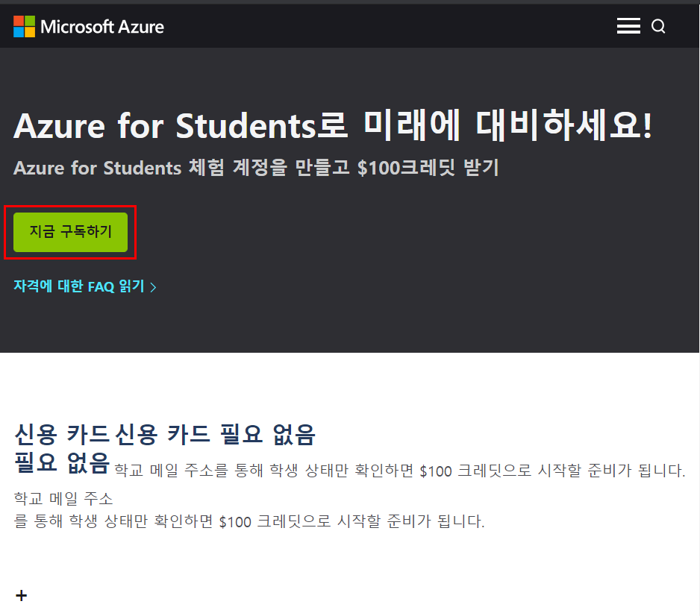Click the heading 신용 카드 필요 없음
700x616 pixels.
coord(216,435)
